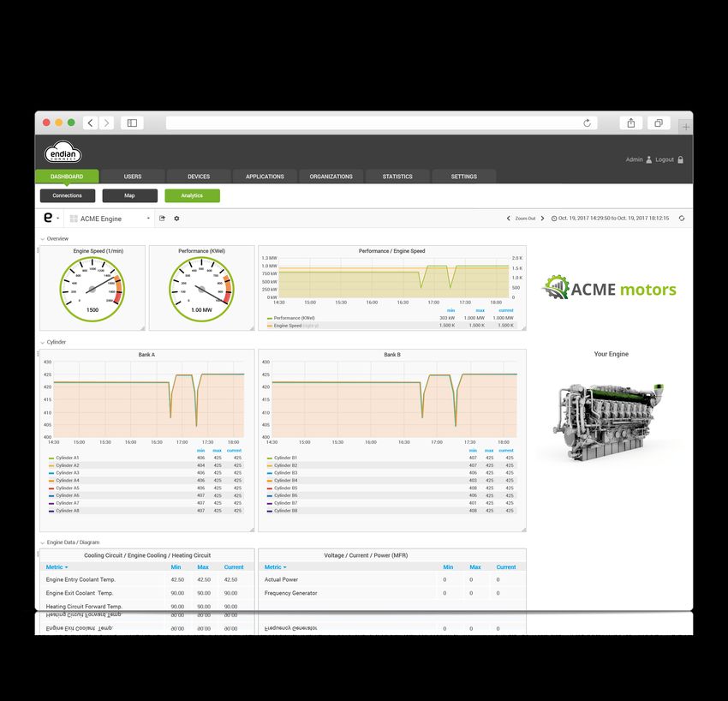Open dashboard settings gear icon
Screen dimensions: 728x701
pos(176,219)
